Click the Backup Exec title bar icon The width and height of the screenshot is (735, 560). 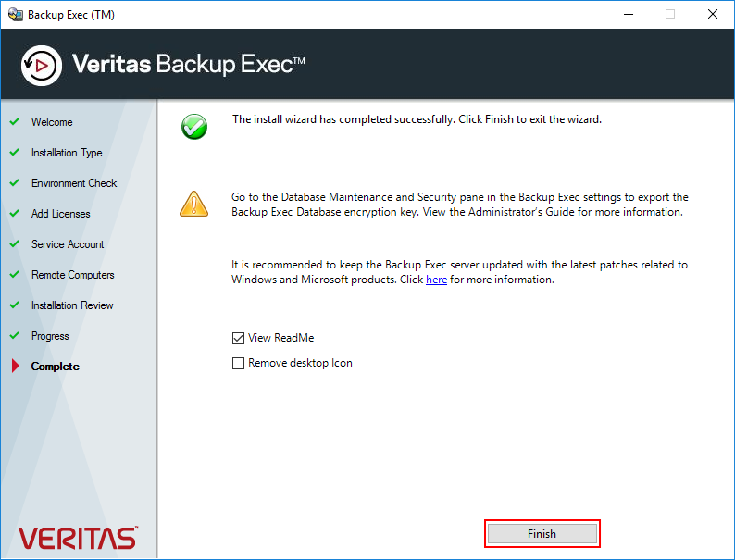[15, 15]
